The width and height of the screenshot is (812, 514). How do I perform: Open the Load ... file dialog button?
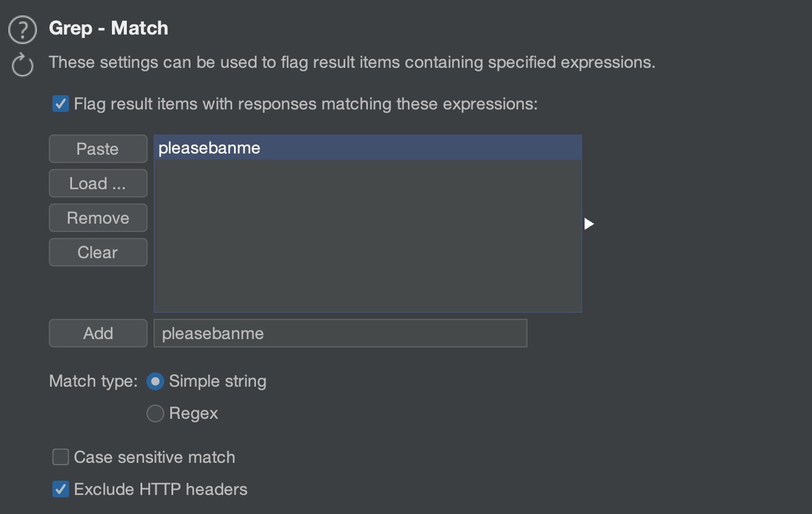(x=98, y=183)
